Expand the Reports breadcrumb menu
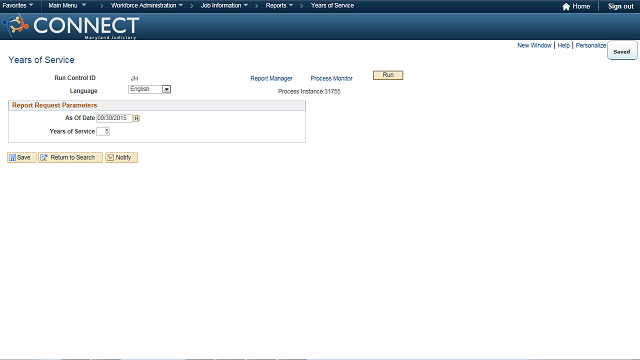Screen dimensions: 640x360 point(279,6)
